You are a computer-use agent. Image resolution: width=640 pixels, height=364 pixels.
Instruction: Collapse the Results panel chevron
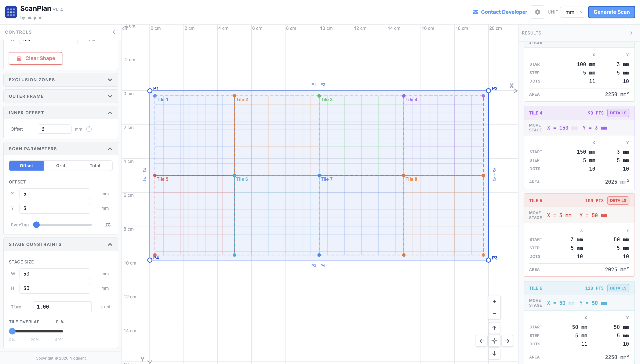point(631,33)
